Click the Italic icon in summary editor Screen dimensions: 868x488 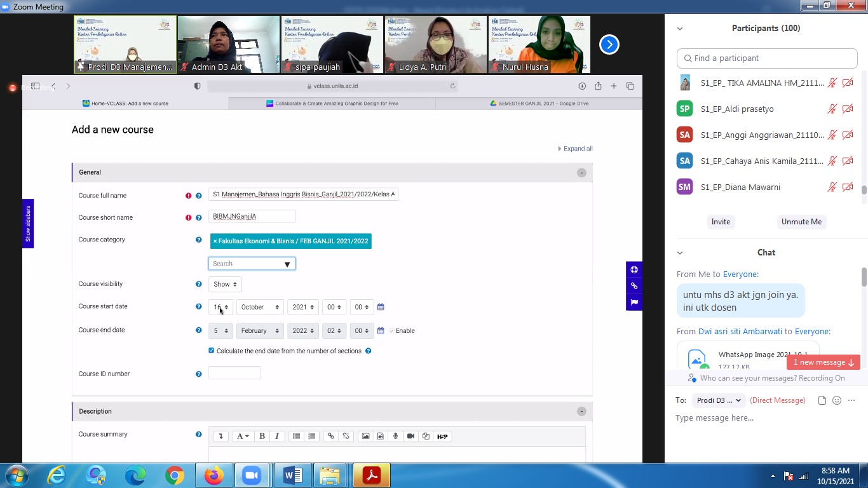(277, 437)
